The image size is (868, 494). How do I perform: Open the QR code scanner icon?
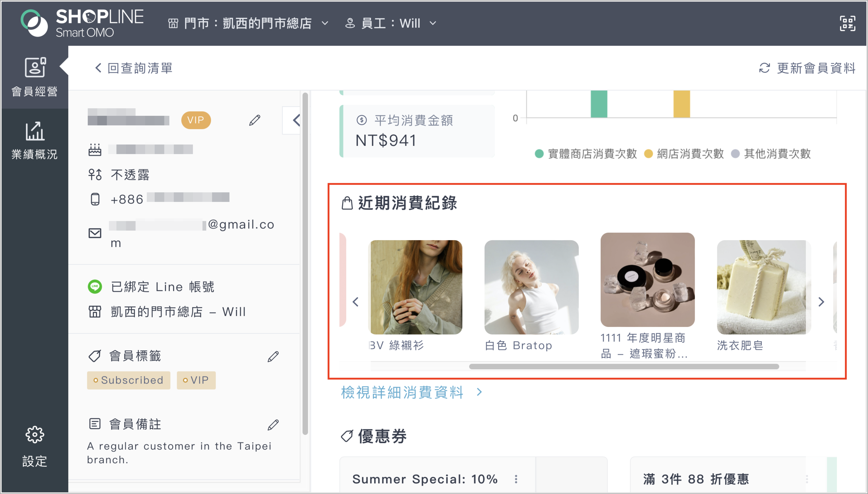point(847,23)
